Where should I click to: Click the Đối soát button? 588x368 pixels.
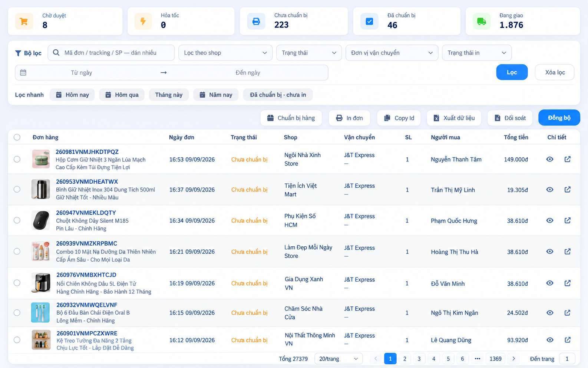coord(510,118)
